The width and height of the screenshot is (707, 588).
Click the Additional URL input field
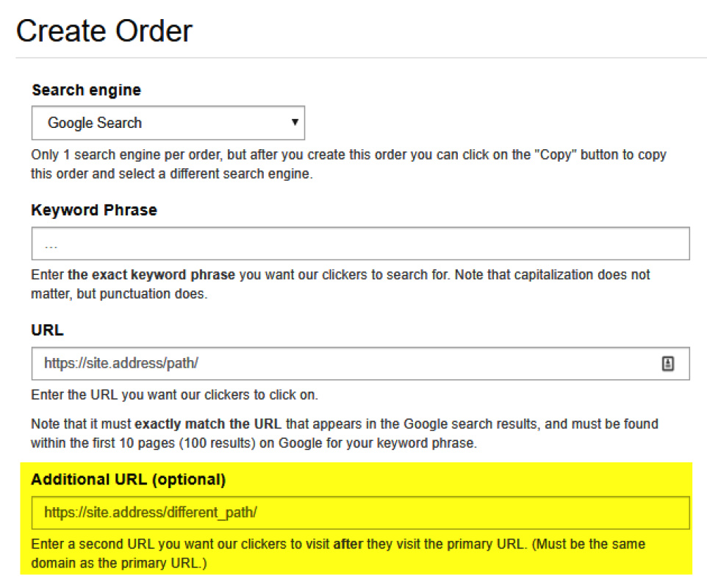(x=359, y=512)
